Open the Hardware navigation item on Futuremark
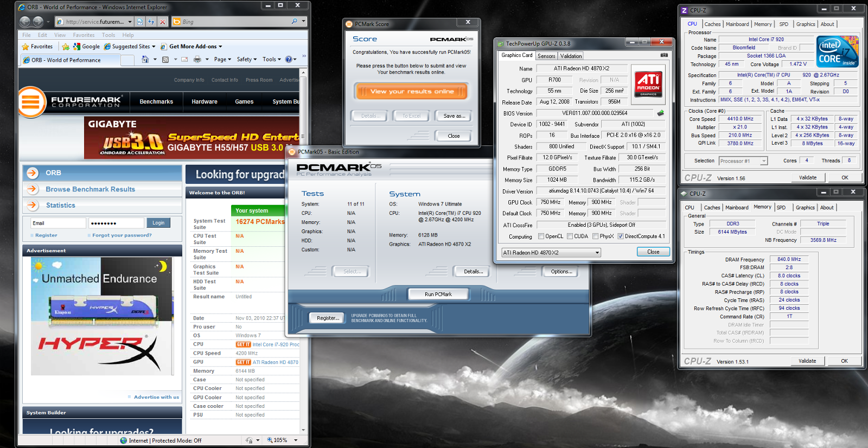The width and height of the screenshot is (868, 448). [205, 102]
